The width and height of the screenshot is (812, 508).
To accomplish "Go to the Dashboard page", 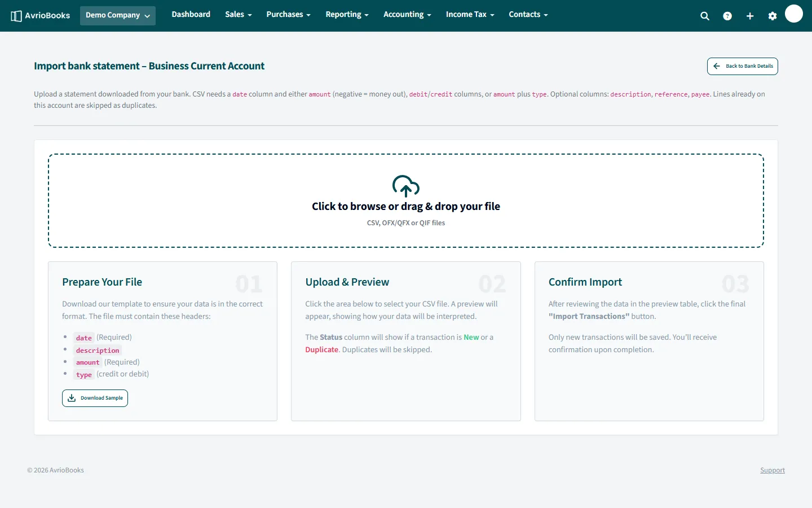I will click(x=191, y=15).
